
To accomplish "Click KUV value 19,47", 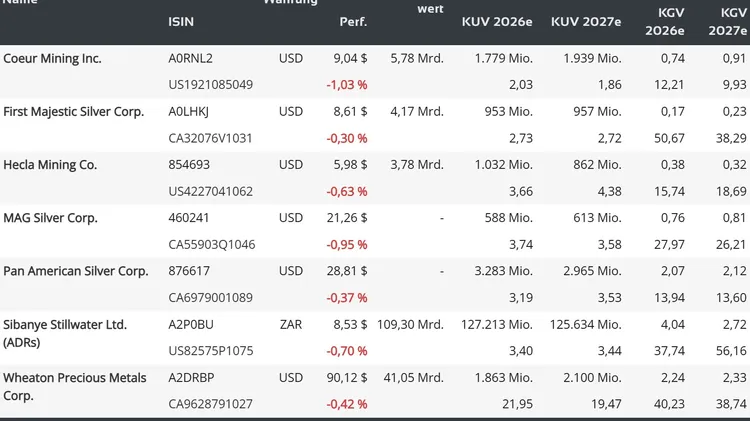I will click(606, 404).
